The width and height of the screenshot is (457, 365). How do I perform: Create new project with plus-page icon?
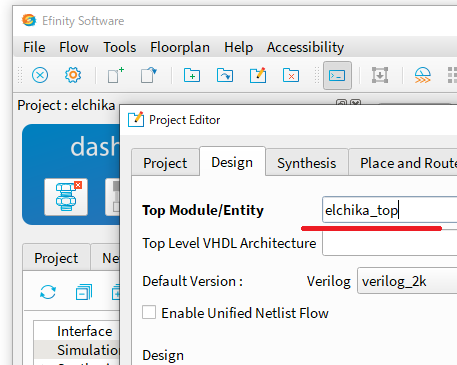click(x=116, y=75)
